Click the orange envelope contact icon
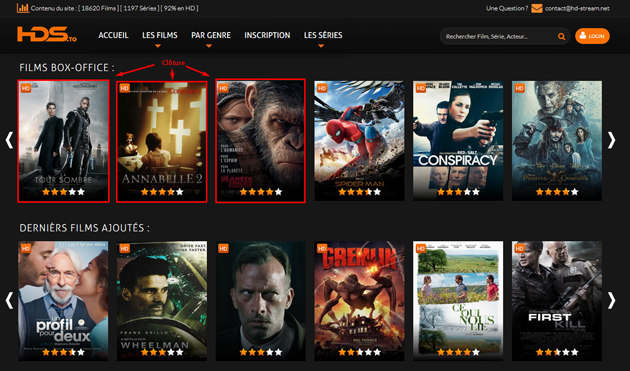 click(x=537, y=8)
